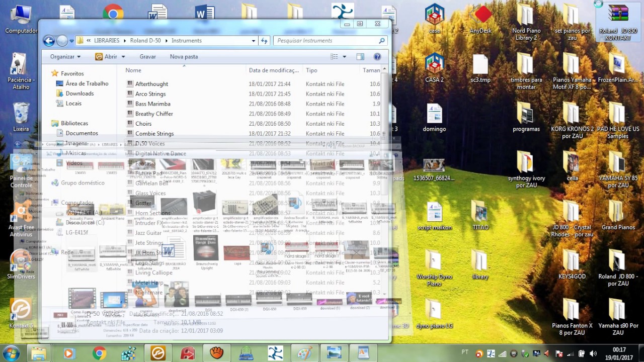Select the KORG KRONOS 2 por ZAU folder
This screenshot has width=644, height=362.
(572, 121)
